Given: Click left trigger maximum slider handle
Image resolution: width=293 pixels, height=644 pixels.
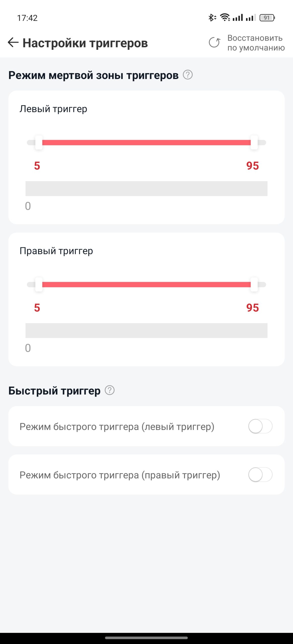Looking at the screenshot, I should tap(254, 142).
